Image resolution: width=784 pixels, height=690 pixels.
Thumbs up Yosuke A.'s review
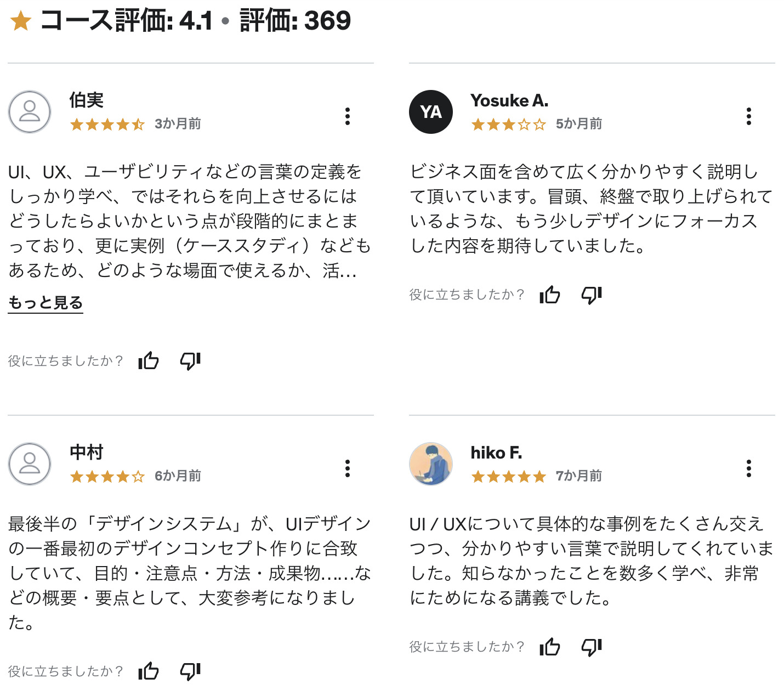pyautogui.click(x=550, y=295)
